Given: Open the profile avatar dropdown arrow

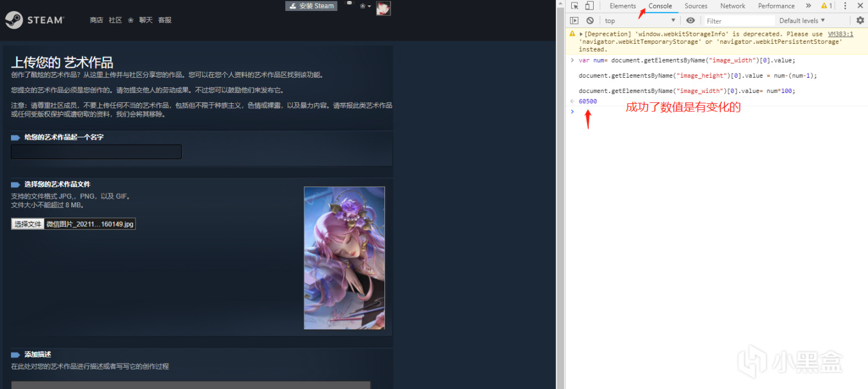Looking at the screenshot, I should click(368, 5).
